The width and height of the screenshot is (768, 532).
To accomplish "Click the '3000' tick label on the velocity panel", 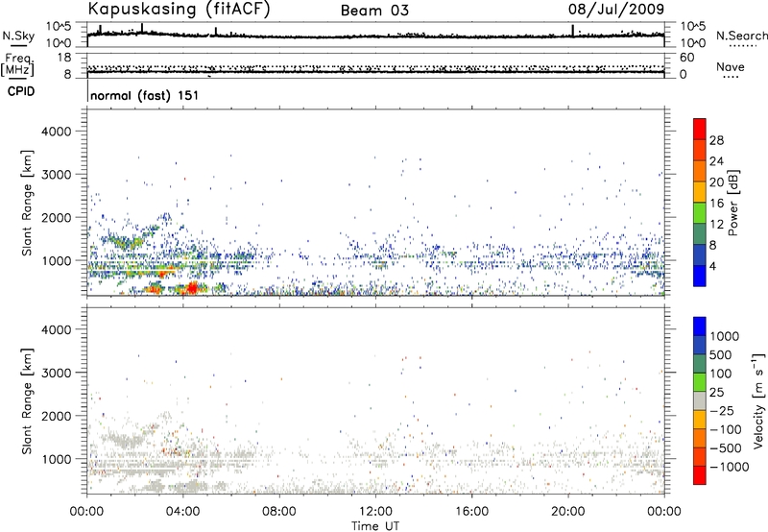I will click(x=57, y=373).
